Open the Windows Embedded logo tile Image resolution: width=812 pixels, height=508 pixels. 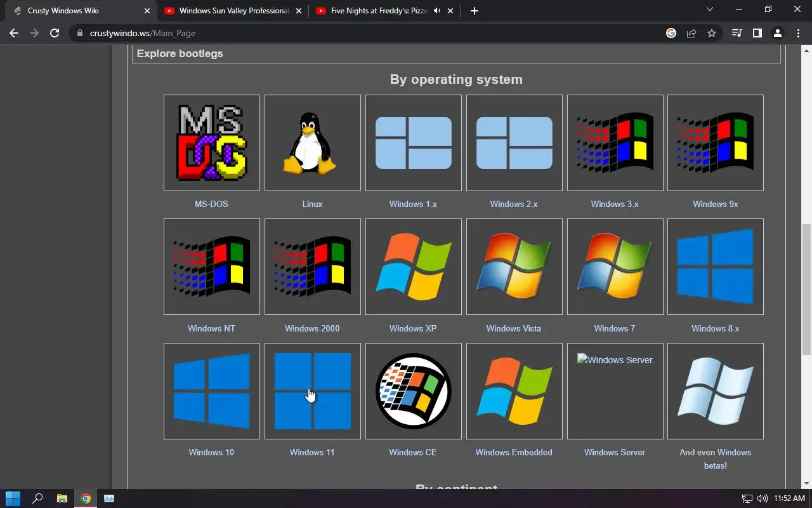[x=514, y=391]
